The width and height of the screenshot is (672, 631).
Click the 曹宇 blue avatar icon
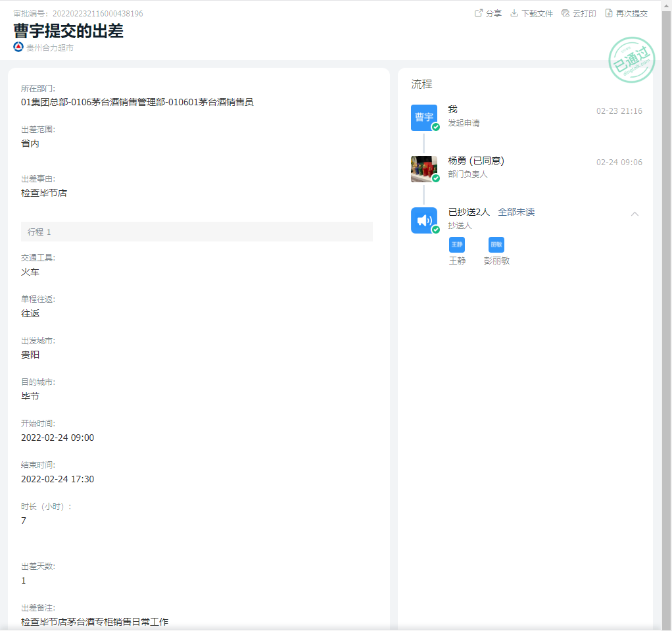424,117
